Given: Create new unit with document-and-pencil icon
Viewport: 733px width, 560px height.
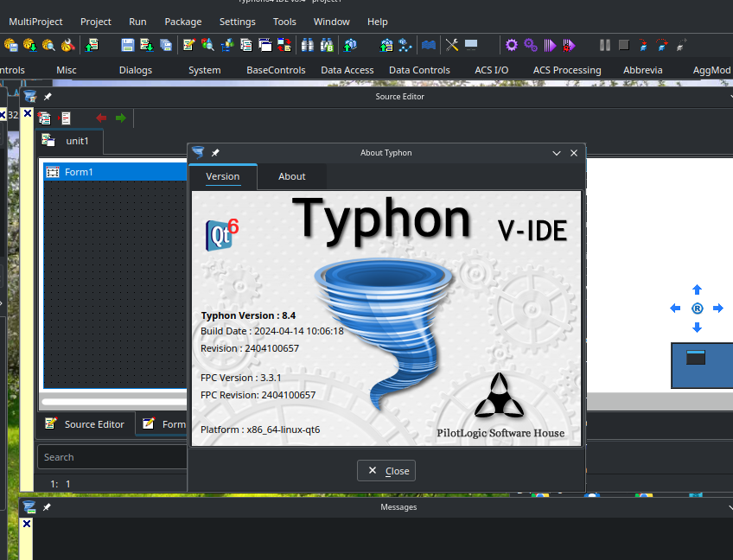Looking at the screenshot, I should (189, 45).
